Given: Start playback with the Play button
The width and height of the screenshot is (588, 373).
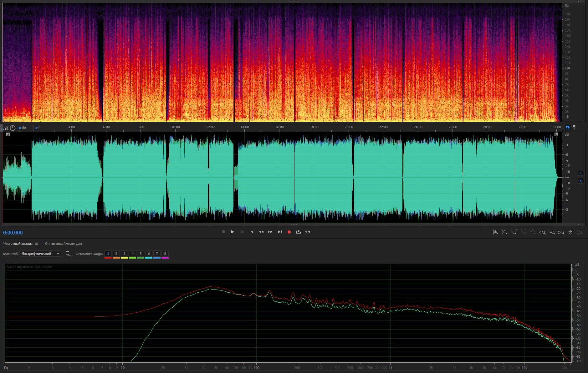Looking at the screenshot, I should coord(233,232).
